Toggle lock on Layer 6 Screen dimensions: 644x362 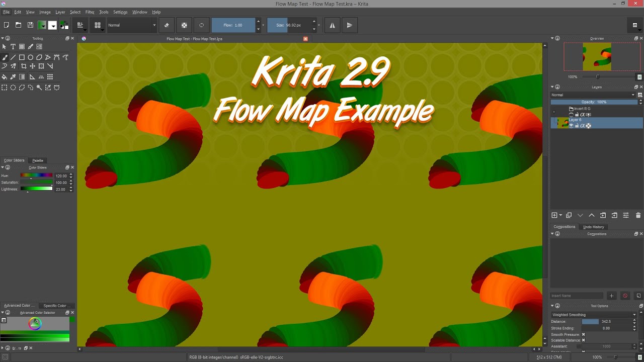tap(577, 126)
